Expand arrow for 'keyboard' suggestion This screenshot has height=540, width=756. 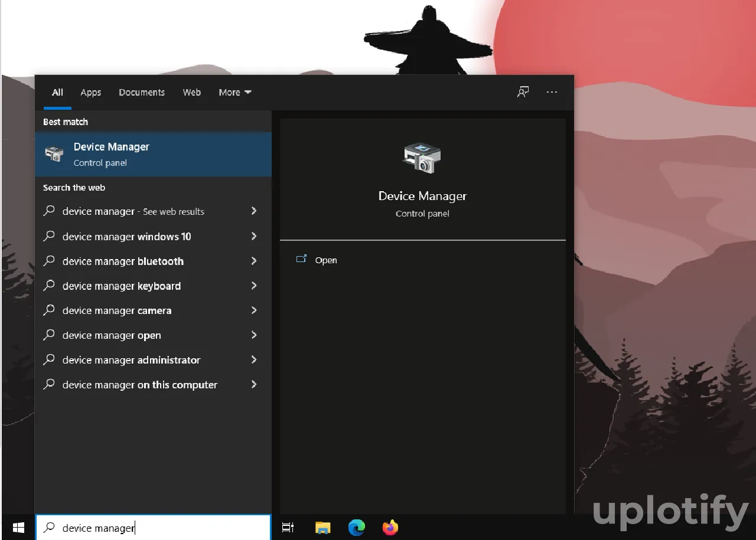[x=254, y=286]
